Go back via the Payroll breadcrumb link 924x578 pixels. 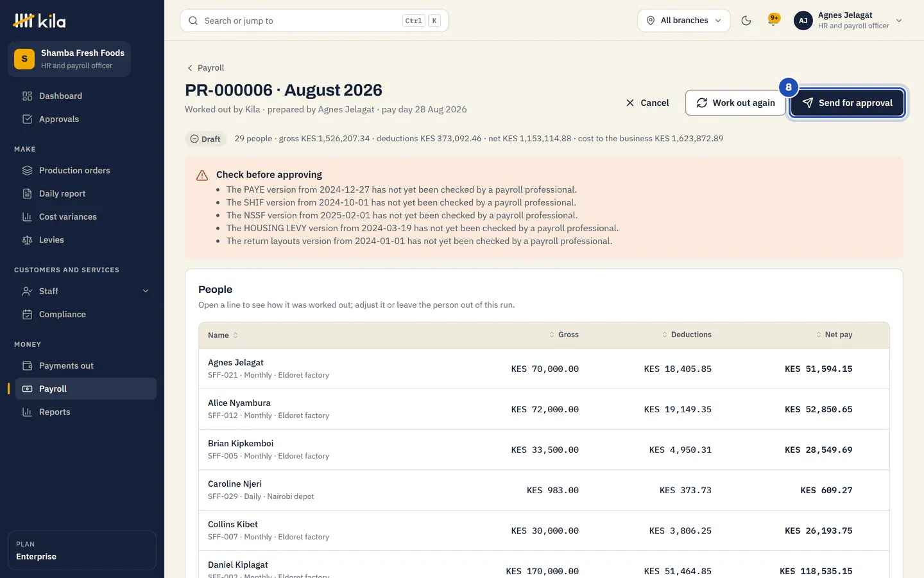point(205,67)
